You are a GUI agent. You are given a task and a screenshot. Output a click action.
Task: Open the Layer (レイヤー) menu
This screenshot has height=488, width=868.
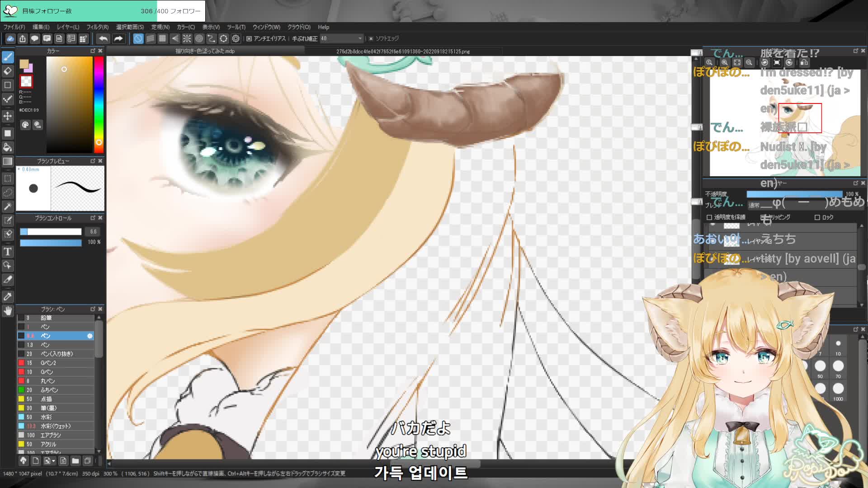[68, 27]
